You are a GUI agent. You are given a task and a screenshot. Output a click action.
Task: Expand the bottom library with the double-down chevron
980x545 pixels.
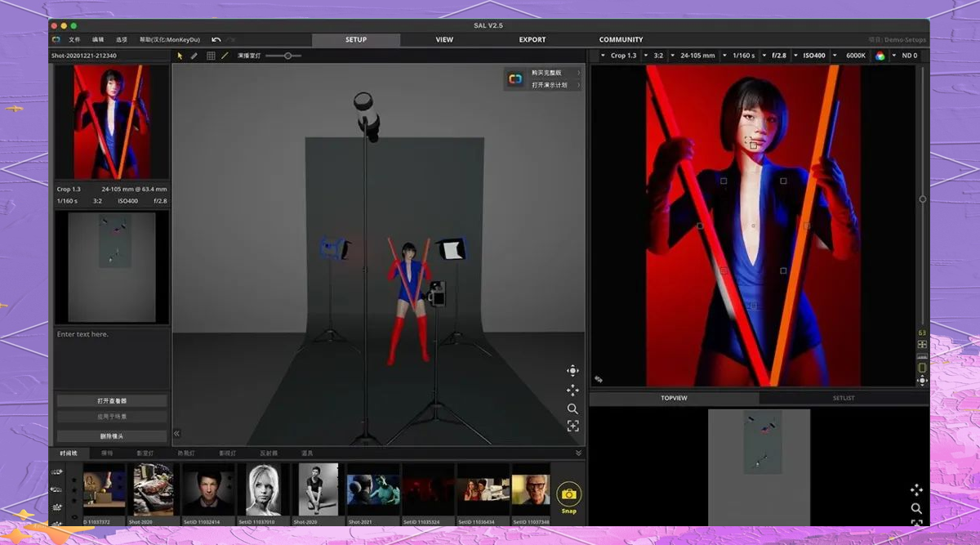click(x=579, y=453)
